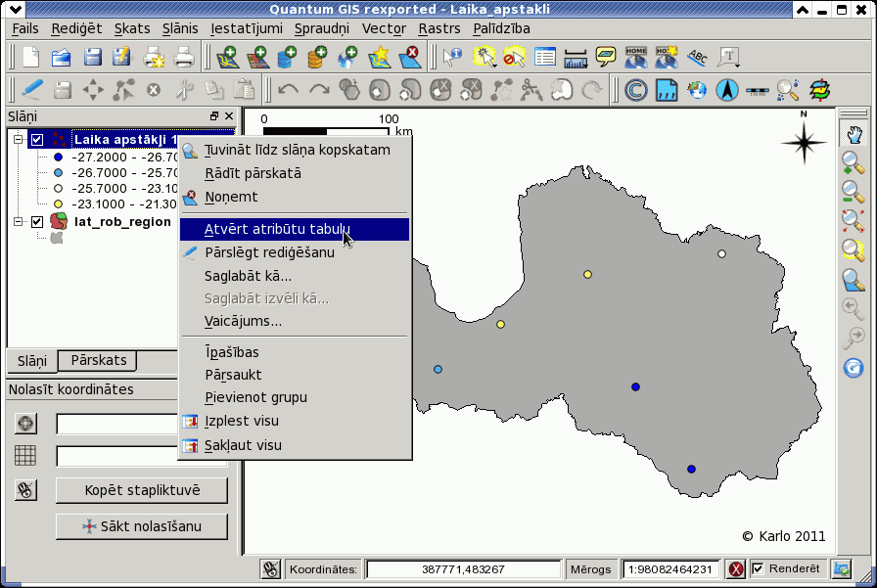Screen dimensions: 877x588
Task: Click the New Project icon
Action: [30, 57]
